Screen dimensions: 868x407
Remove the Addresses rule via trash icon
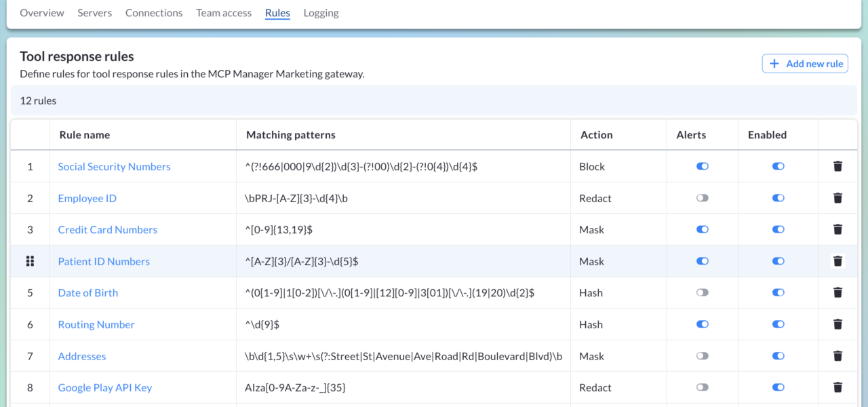tap(837, 355)
